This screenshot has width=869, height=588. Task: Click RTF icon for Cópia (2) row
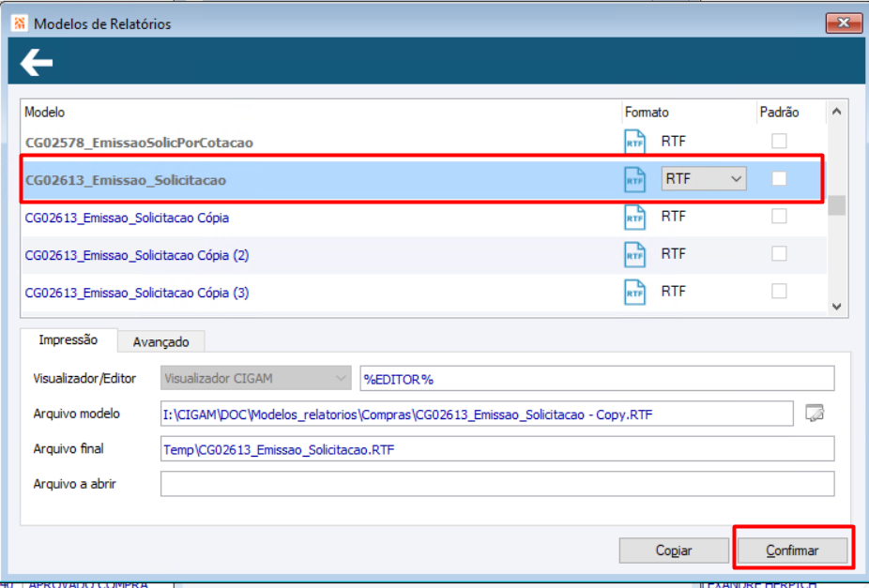(x=634, y=255)
